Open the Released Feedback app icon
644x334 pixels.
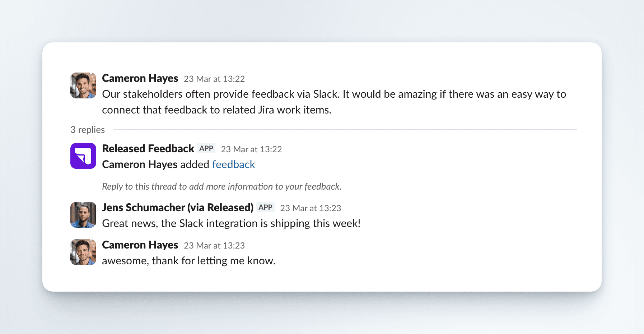(x=83, y=156)
